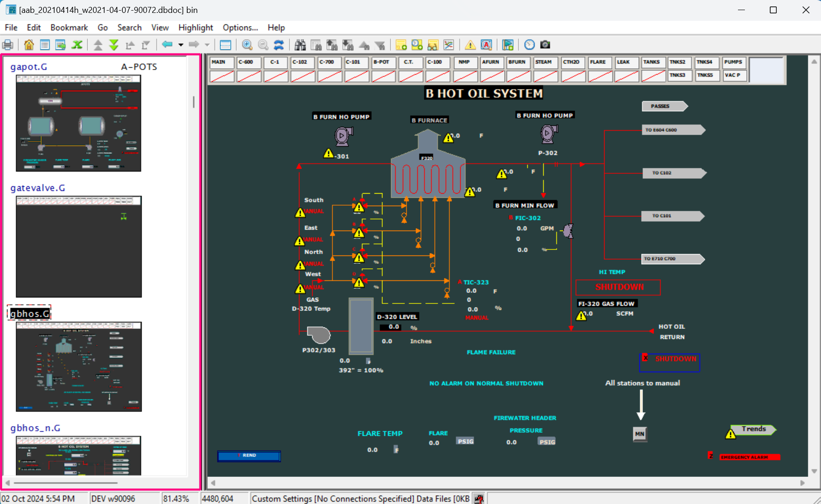
Task: Select the TANKS graphic tab
Action: [x=654, y=62]
